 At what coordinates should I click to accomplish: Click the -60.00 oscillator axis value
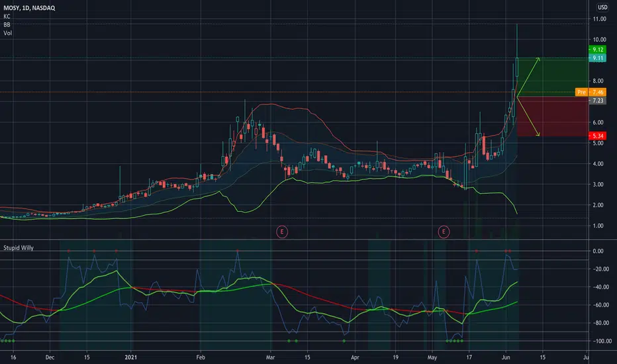(600, 305)
